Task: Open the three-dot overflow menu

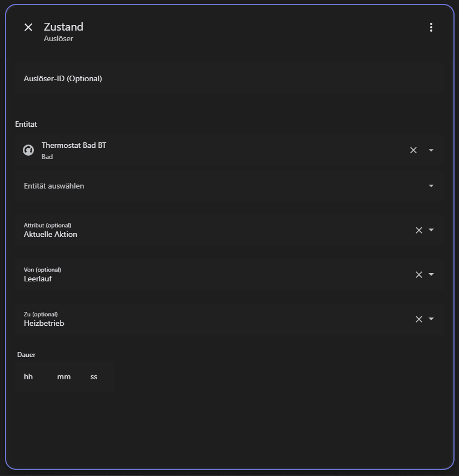Action: pyautogui.click(x=431, y=27)
